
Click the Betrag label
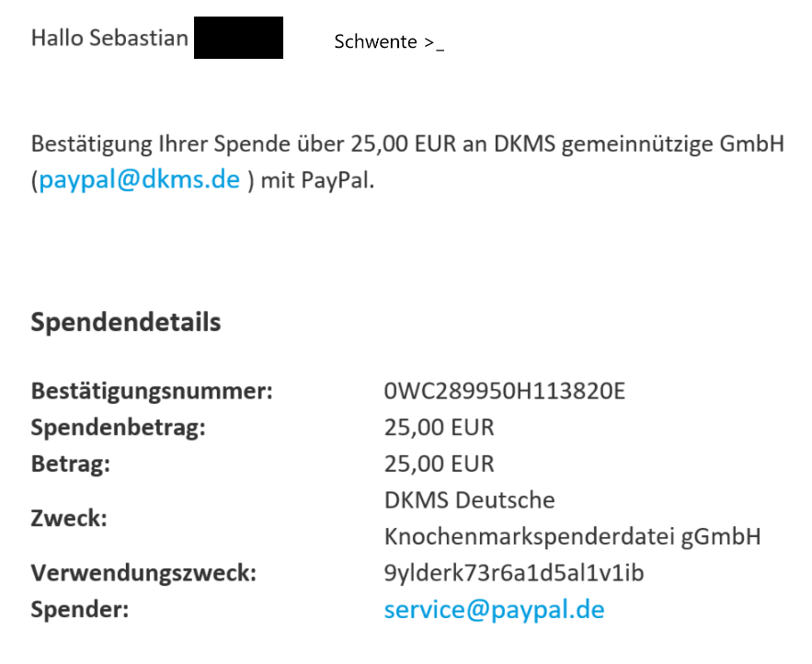click(x=71, y=464)
